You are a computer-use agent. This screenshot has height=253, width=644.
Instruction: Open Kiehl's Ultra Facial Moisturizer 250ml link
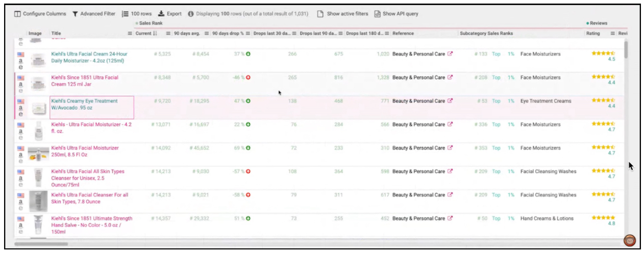[85, 151]
